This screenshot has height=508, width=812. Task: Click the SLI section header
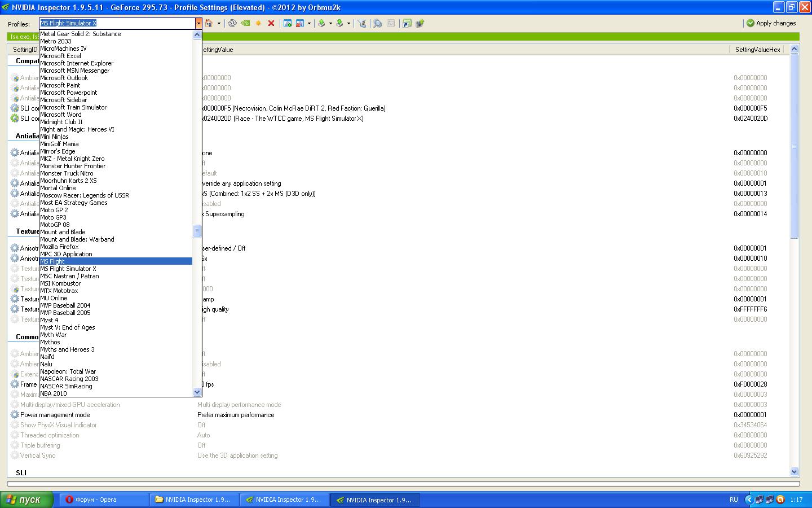[21, 473]
